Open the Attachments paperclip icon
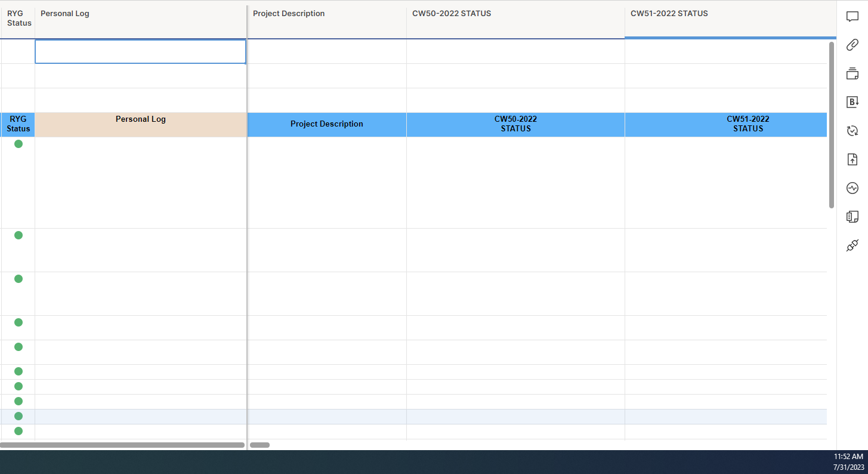 pos(852,45)
